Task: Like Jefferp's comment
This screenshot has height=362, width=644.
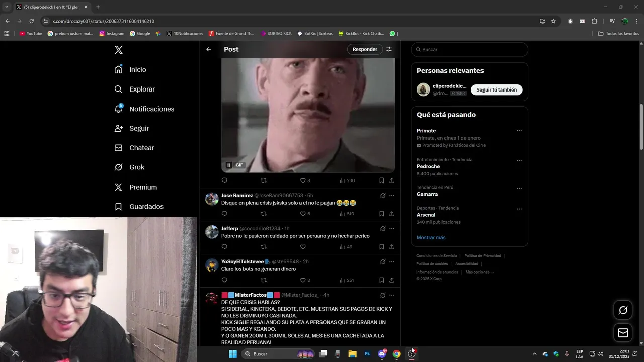Action: [303, 247]
